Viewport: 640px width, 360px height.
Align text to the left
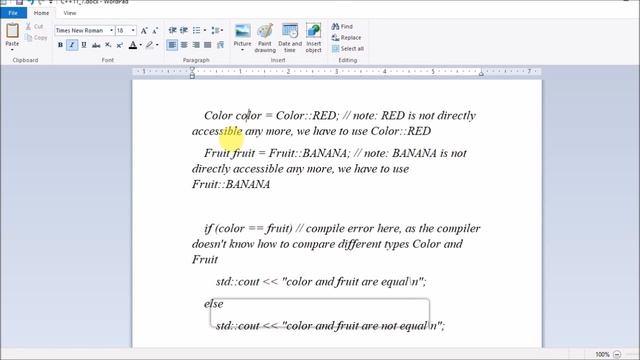(172, 45)
